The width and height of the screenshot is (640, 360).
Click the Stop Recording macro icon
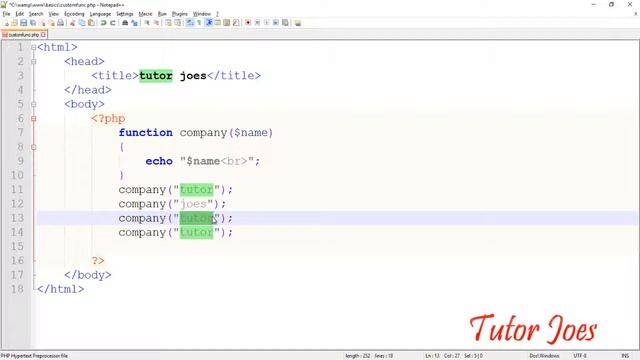click(257, 23)
